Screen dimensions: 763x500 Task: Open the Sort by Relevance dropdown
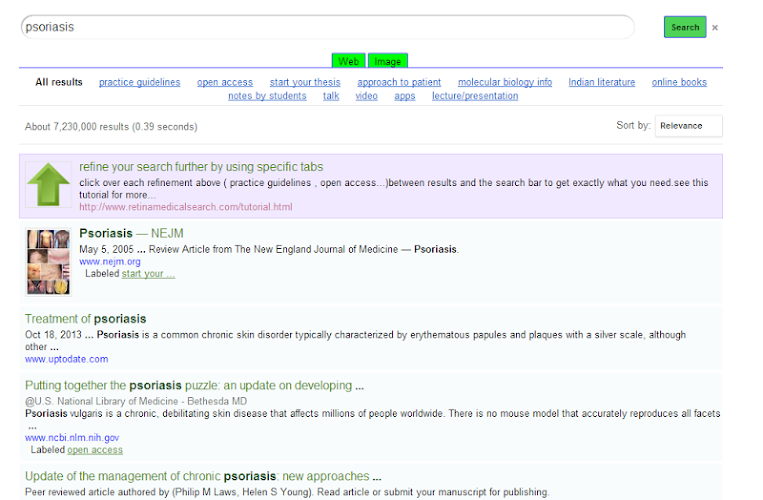pos(688,126)
